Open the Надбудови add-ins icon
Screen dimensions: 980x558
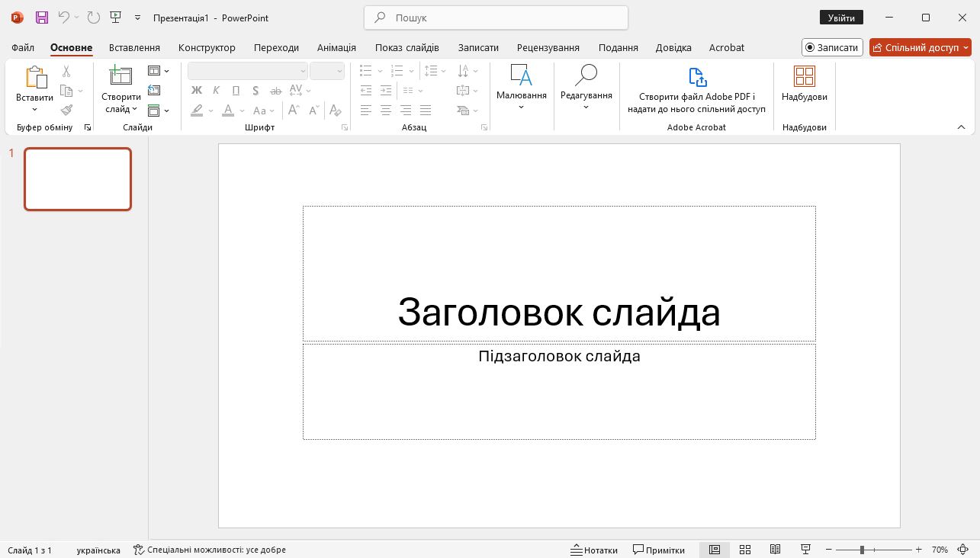click(804, 76)
